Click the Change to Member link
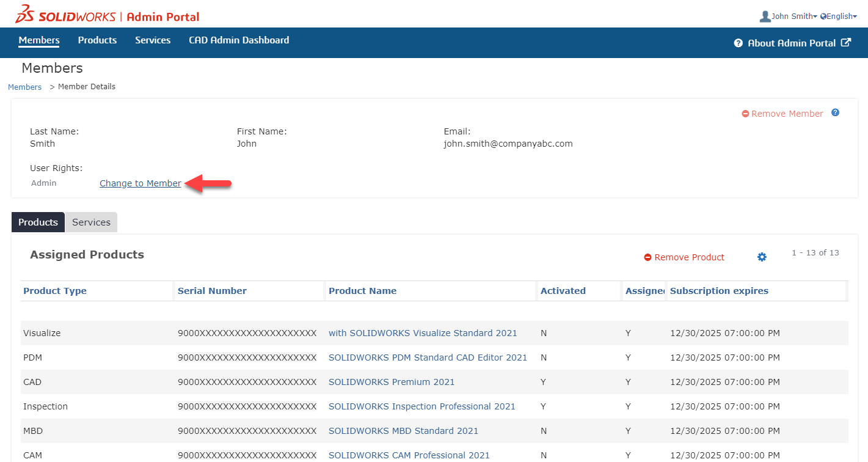Screen dimensions: 868x462 tap(140, 183)
